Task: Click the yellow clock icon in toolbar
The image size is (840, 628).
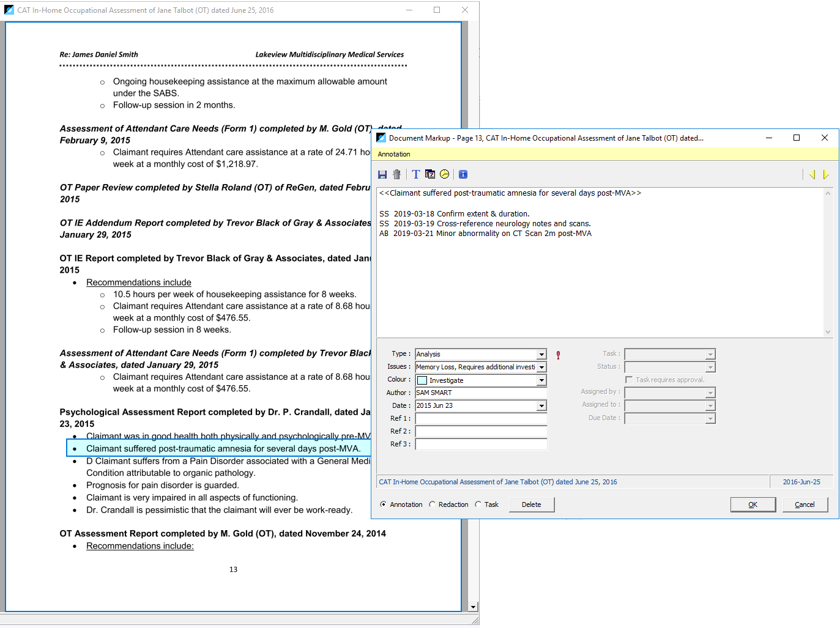Action: click(445, 174)
